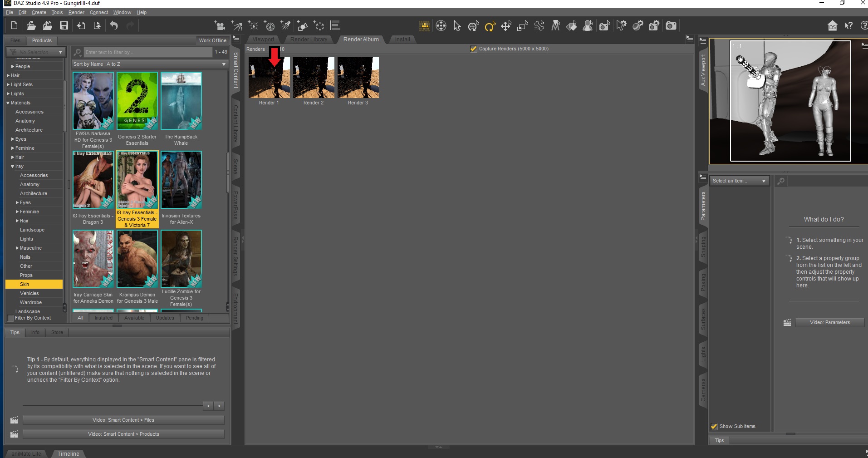Screen dimensions: 868x458
Task: Click Video: Smart Content > Files button
Action: click(x=123, y=420)
